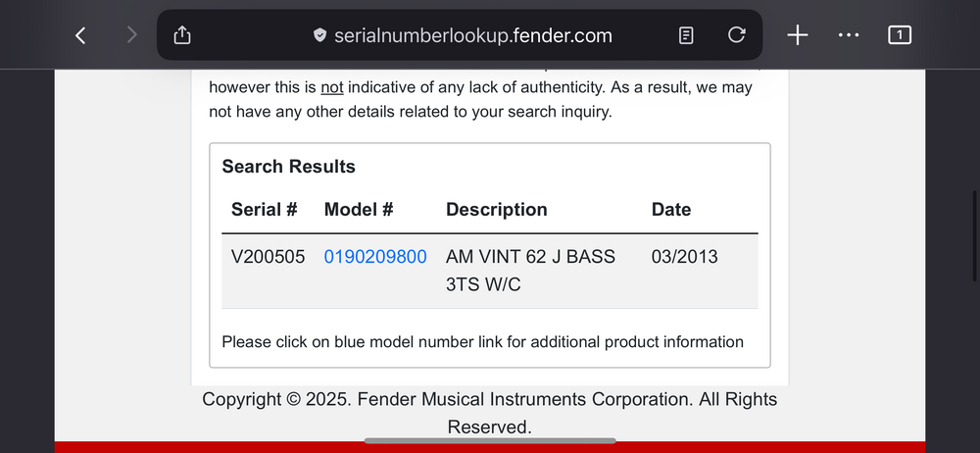Tap the home indicator bar at bottom
Image resolution: width=980 pixels, height=453 pixels.
click(x=490, y=441)
